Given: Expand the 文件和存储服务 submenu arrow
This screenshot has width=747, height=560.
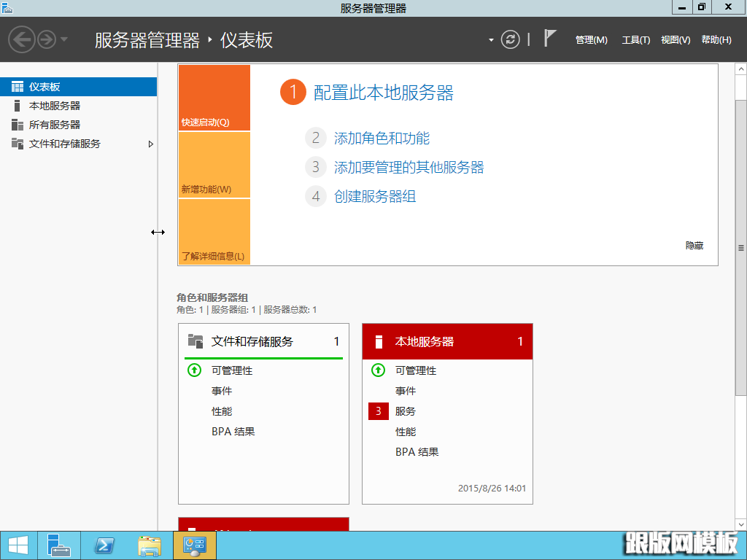Looking at the screenshot, I should pos(150,144).
